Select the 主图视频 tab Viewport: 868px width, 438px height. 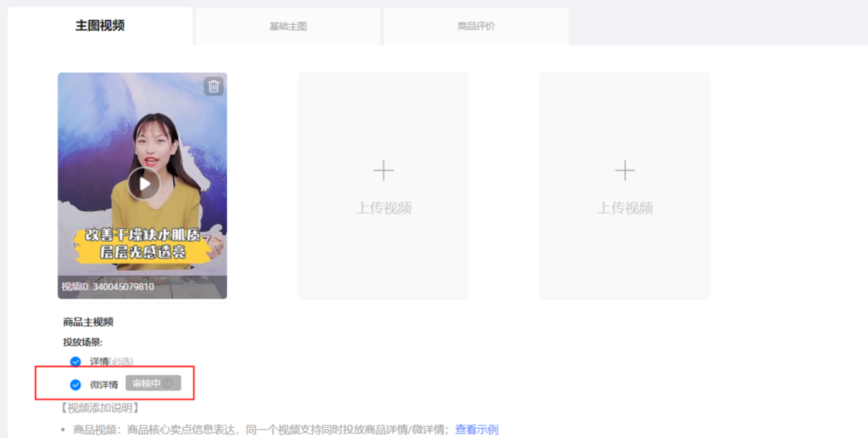[100, 26]
